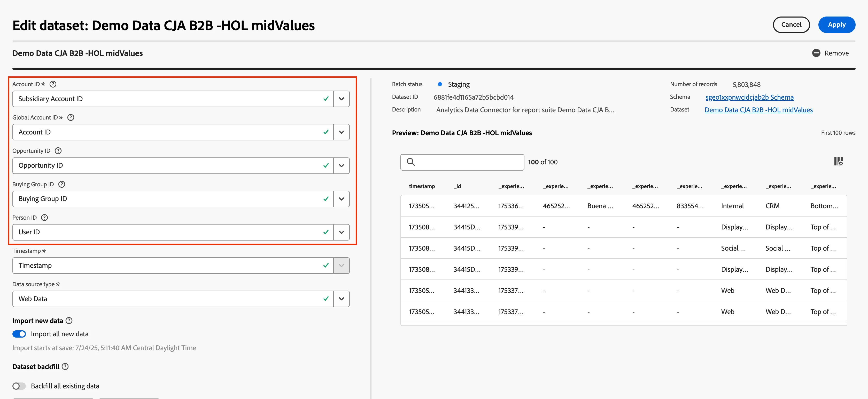Enable Backfill all existing data switch
868x399 pixels.
click(19, 386)
